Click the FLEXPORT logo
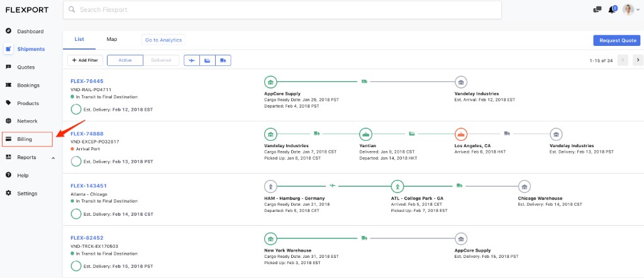Image resolution: width=644 pixels, height=278 pixels. coord(26,10)
